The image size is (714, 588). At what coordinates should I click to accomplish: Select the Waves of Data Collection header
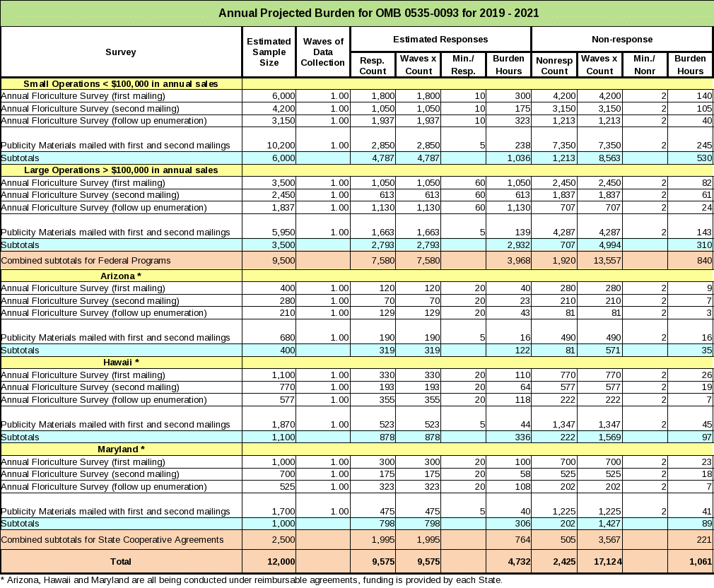click(x=322, y=52)
